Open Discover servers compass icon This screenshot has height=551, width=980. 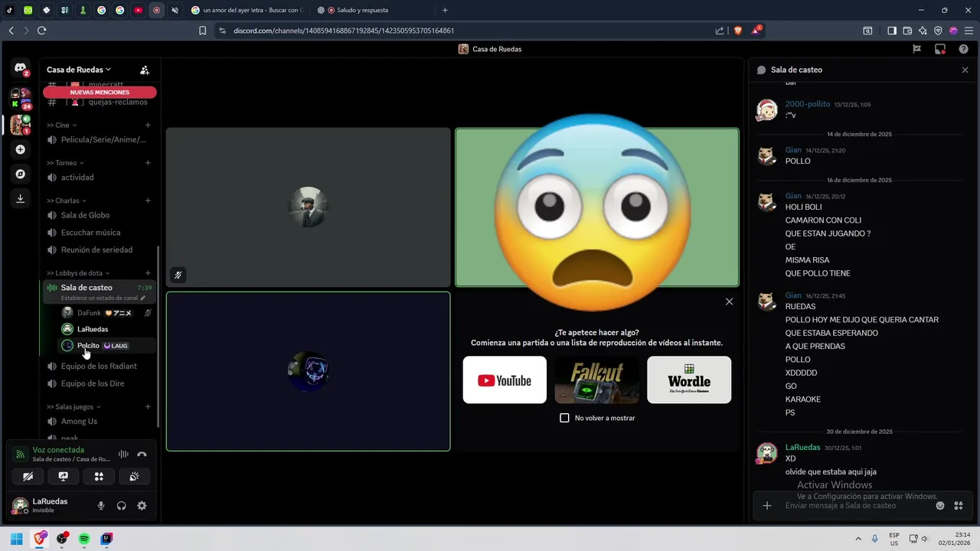click(x=21, y=174)
